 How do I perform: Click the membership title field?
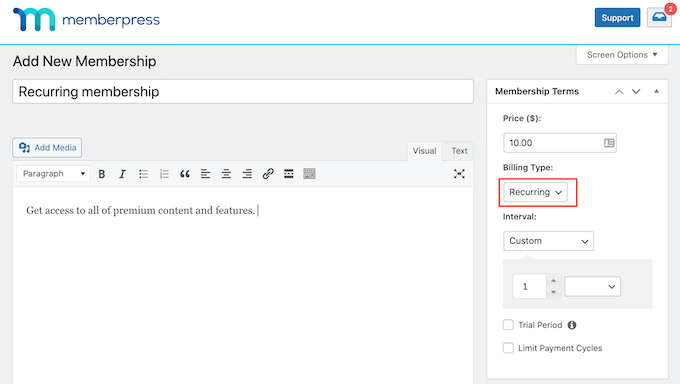pos(243,92)
